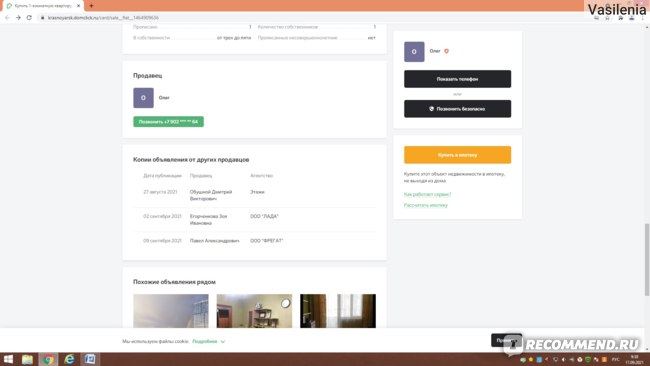
Task: Select Обушной Дмитрий Викторович row
Action: click(255, 195)
